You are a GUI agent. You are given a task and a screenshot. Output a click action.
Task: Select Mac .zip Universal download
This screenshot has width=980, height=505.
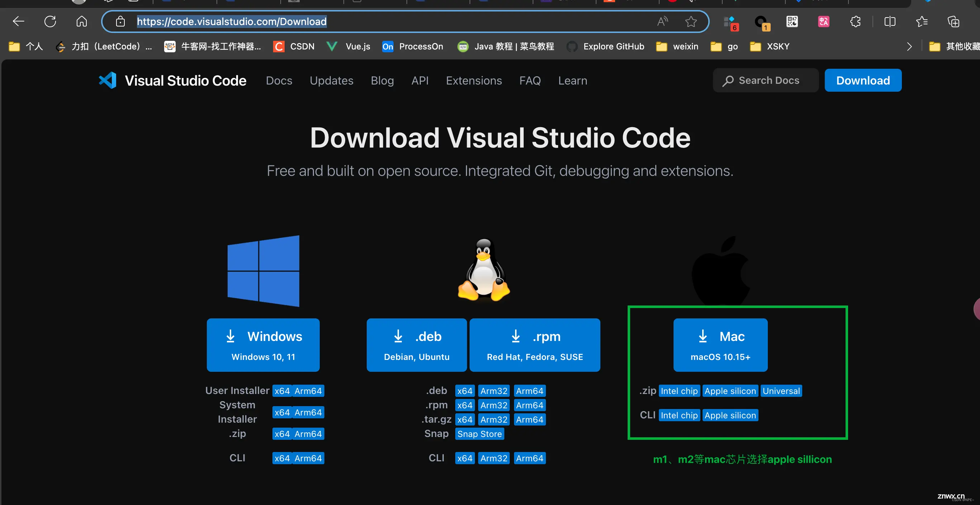[781, 391]
